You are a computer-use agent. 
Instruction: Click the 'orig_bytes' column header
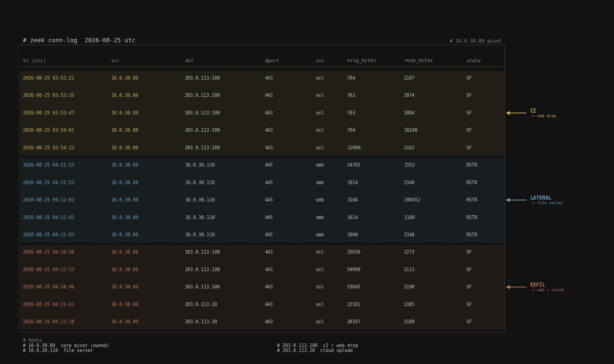(361, 60)
